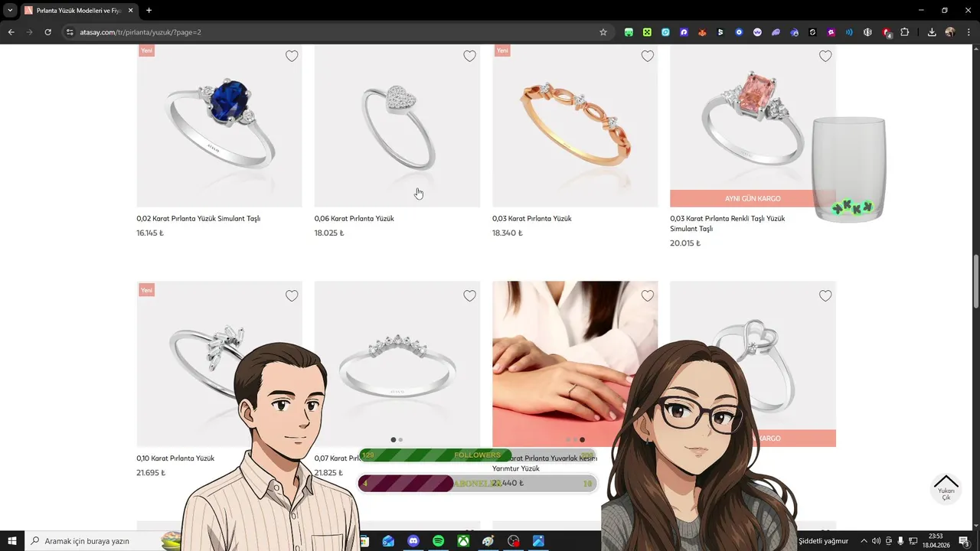This screenshot has height=551, width=980.
Task: Open 0,03 Karat Pırlanta Renkli Taşlı Yüzük
Action: (x=727, y=223)
